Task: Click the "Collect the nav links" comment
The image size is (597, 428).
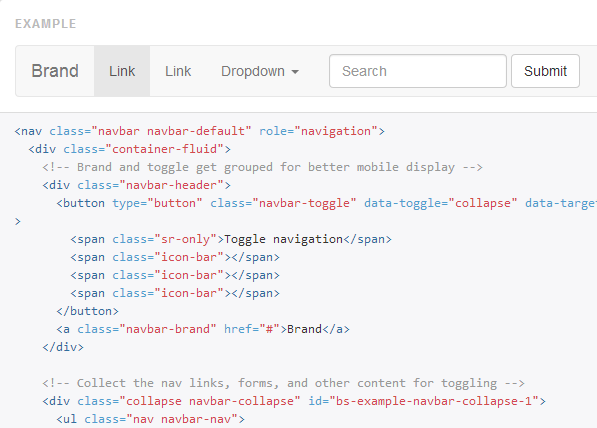Action: point(283,383)
